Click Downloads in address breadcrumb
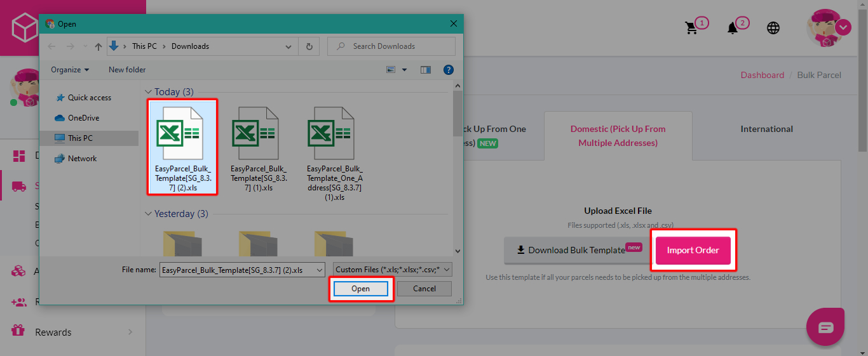The height and width of the screenshot is (356, 868). coord(190,46)
